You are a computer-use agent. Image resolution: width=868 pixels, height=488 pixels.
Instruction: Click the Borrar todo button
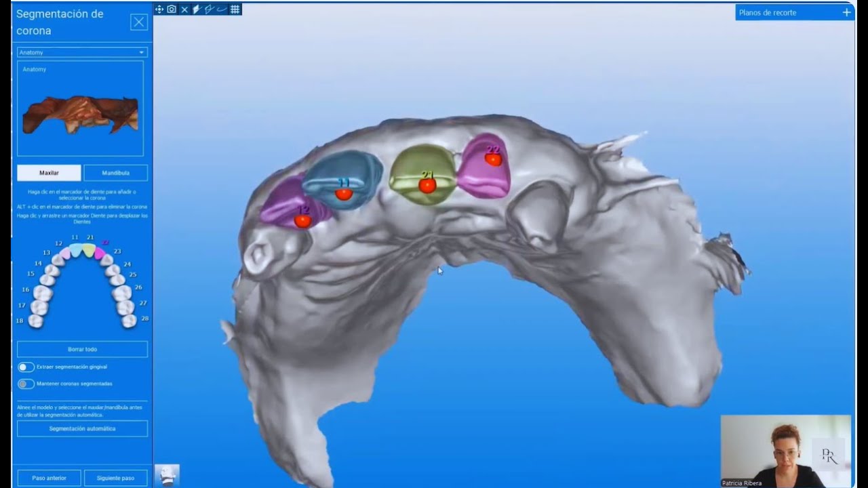pos(82,349)
